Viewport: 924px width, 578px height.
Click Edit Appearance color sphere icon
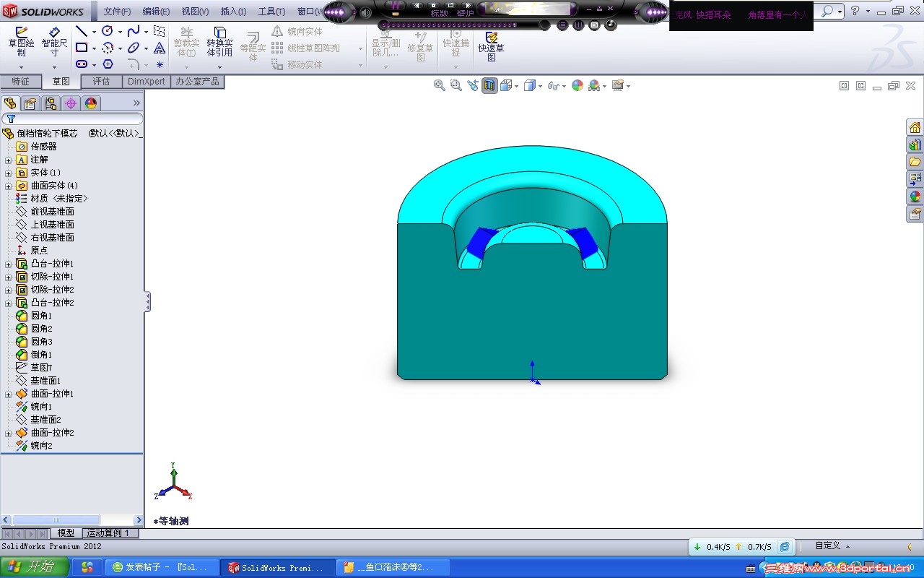[x=577, y=85]
